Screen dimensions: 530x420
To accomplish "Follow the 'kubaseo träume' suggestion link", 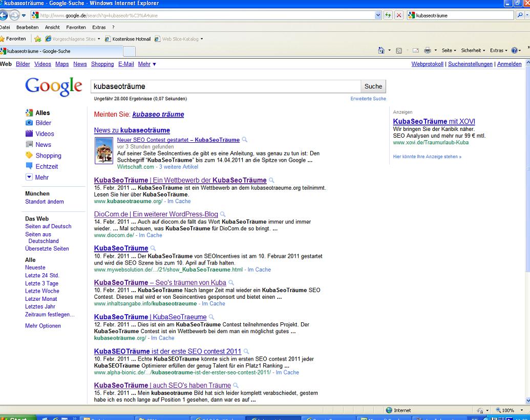I will pos(158,115).
